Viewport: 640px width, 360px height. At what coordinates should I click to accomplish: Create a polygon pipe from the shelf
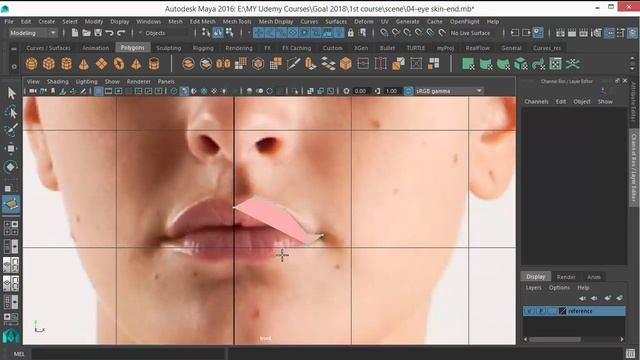point(154,64)
